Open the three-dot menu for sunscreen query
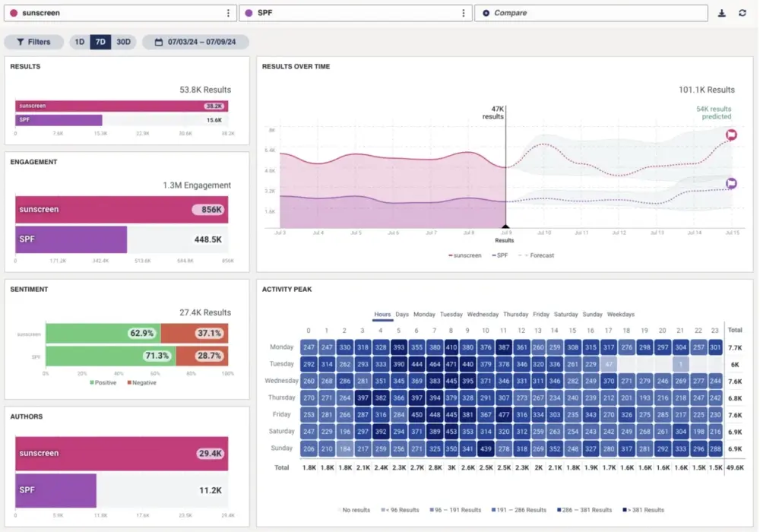The image size is (760, 532). [x=226, y=12]
